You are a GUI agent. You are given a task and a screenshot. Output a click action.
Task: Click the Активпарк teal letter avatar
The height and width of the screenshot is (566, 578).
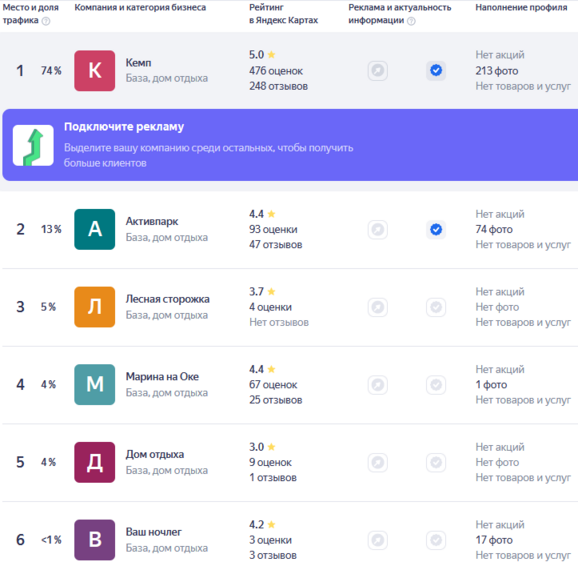tap(94, 229)
